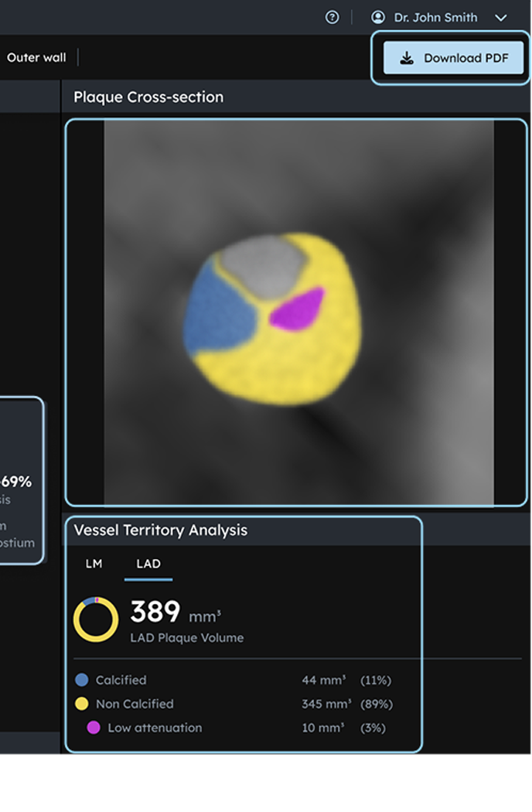Expand the Dr. John Smith account chevron
Viewport: 532px width, 812px height.
501,18
